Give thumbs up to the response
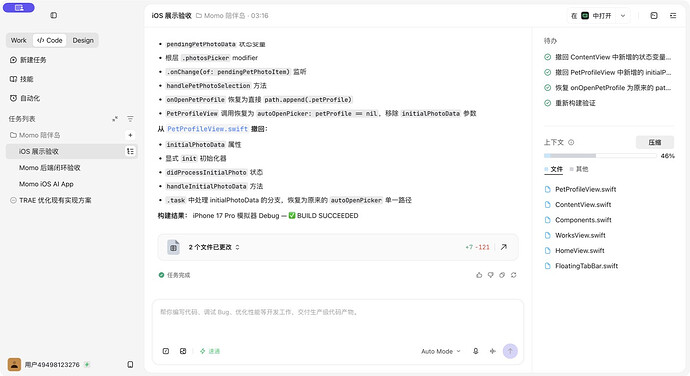The image size is (690, 376). pos(479,275)
